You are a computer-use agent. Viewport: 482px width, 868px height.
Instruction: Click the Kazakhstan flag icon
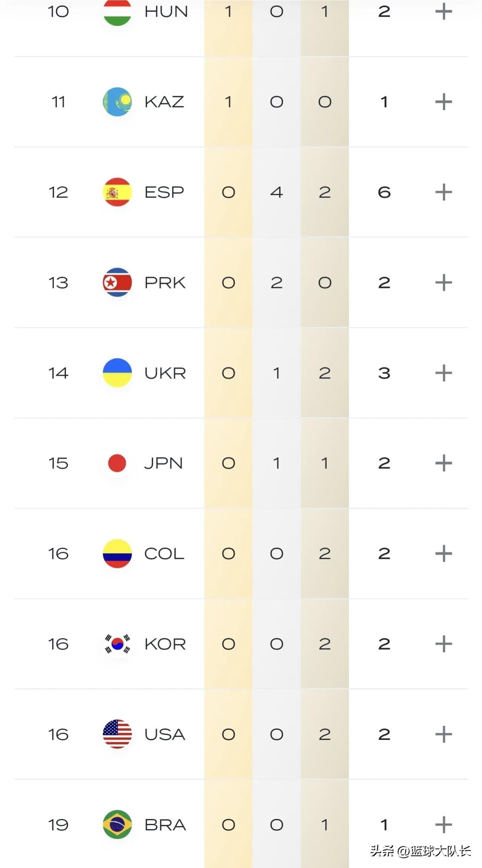click(x=117, y=102)
